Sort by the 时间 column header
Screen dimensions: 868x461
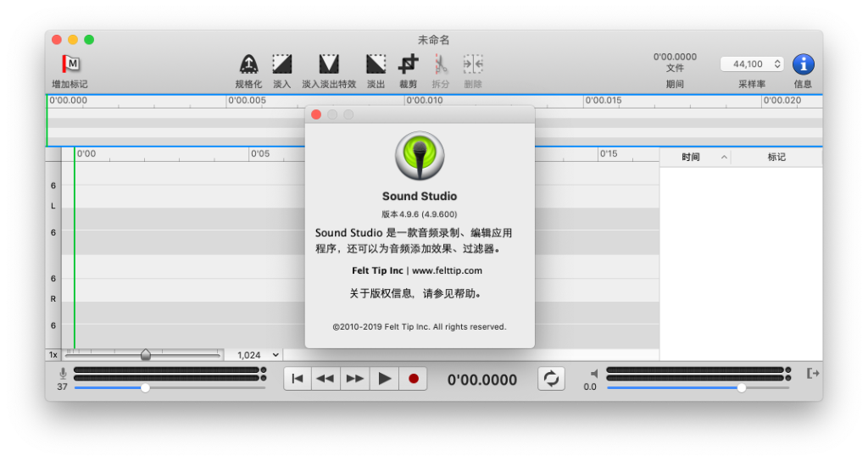(690, 157)
